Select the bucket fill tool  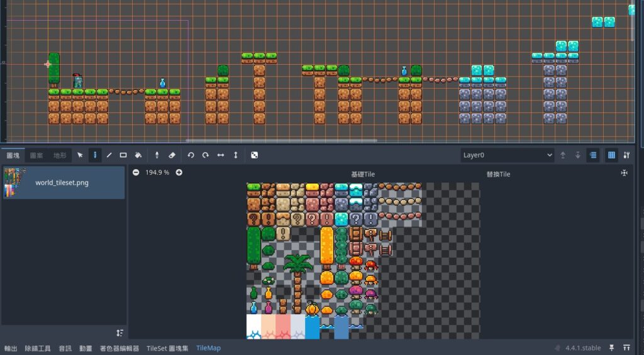pos(138,155)
